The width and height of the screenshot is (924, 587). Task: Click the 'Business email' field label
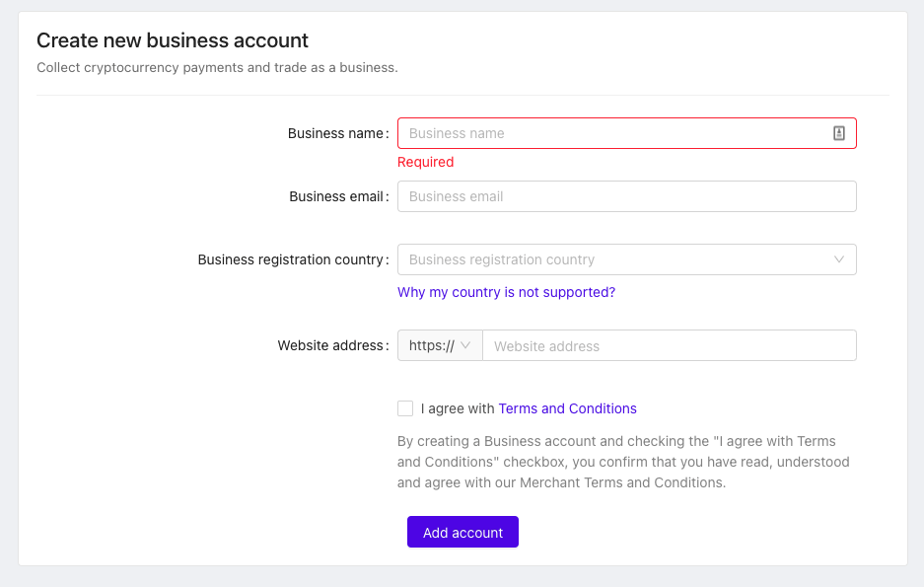[x=336, y=196]
